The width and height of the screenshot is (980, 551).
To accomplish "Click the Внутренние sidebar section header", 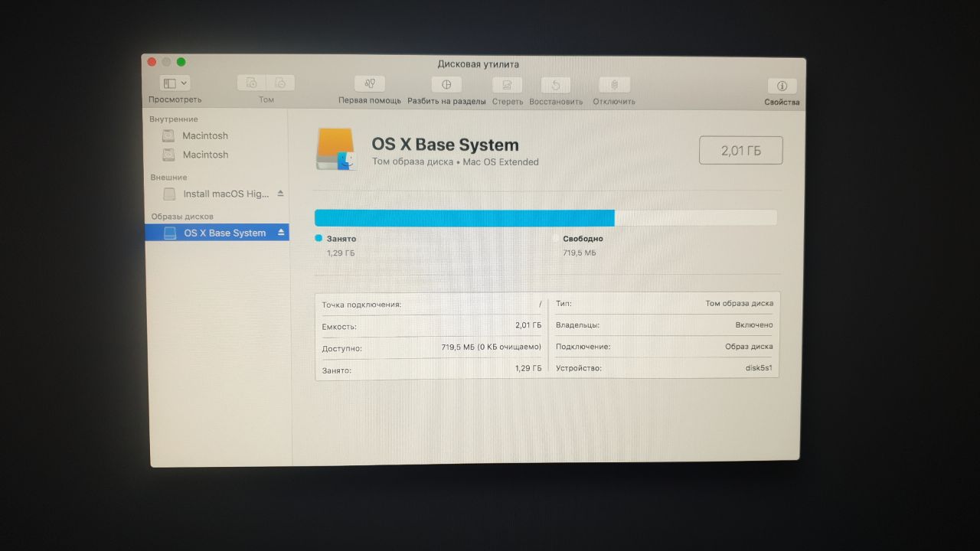I will 174,119.
